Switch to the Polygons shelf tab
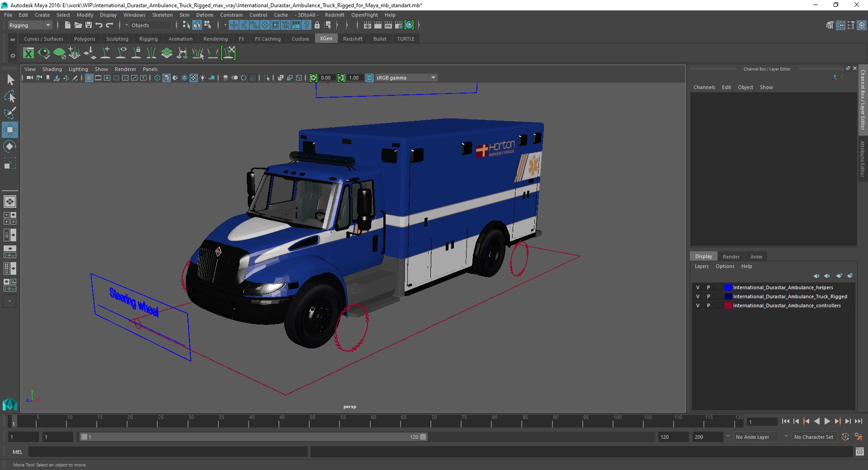868x470 pixels. 85,39
